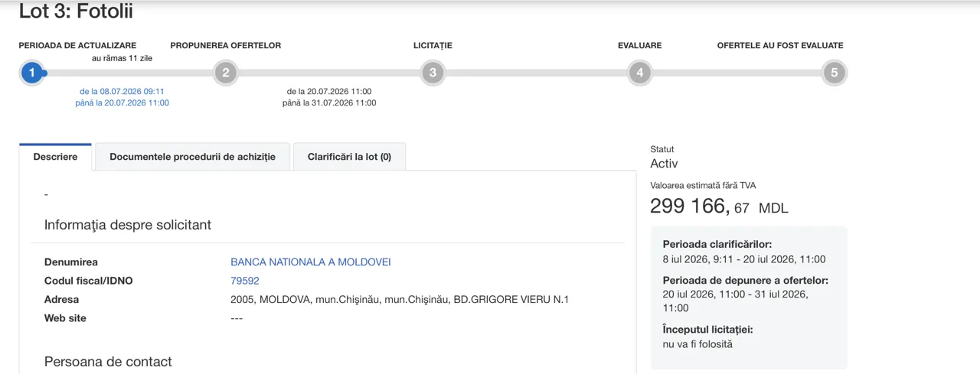This screenshot has height=374, width=980.
Task: Click the Perioada clarificărilor info entry
Action: tap(744, 252)
